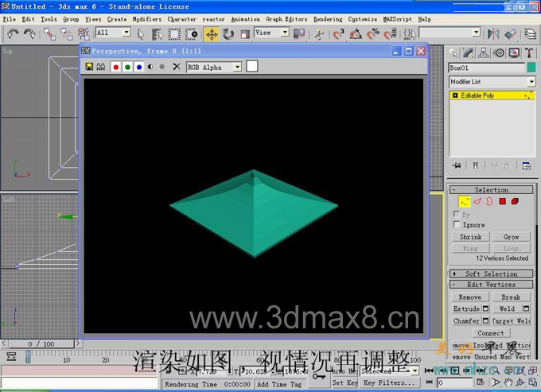This screenshot has height=392, width=541.
Task: Switch to Hierarchy command panel tab
Action: 484,52
